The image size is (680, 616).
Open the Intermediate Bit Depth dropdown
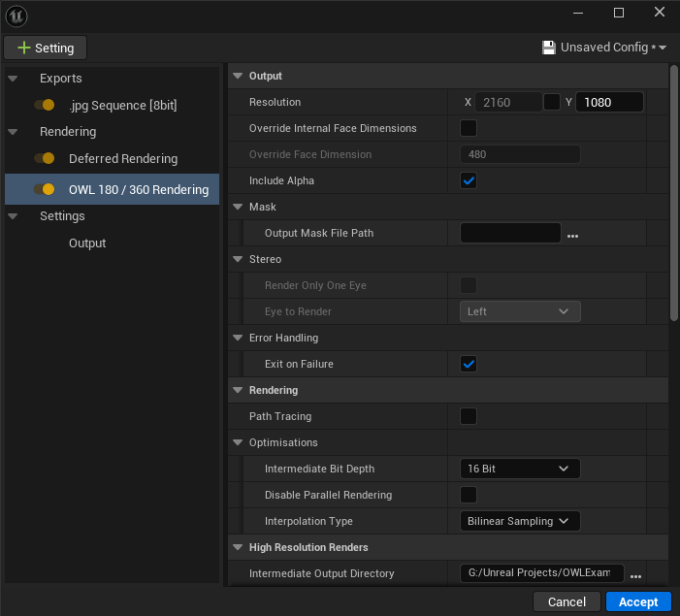pyautogui.click(x=519, y=469)
